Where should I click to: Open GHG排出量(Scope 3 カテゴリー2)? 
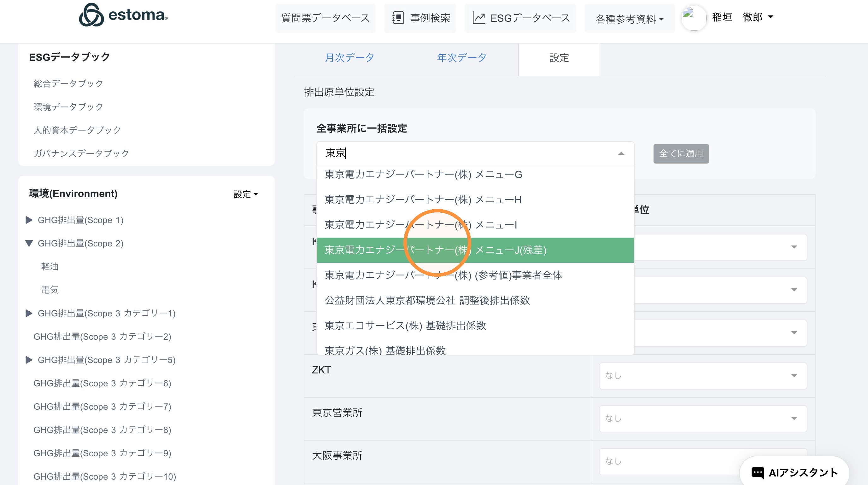(103, 337)
